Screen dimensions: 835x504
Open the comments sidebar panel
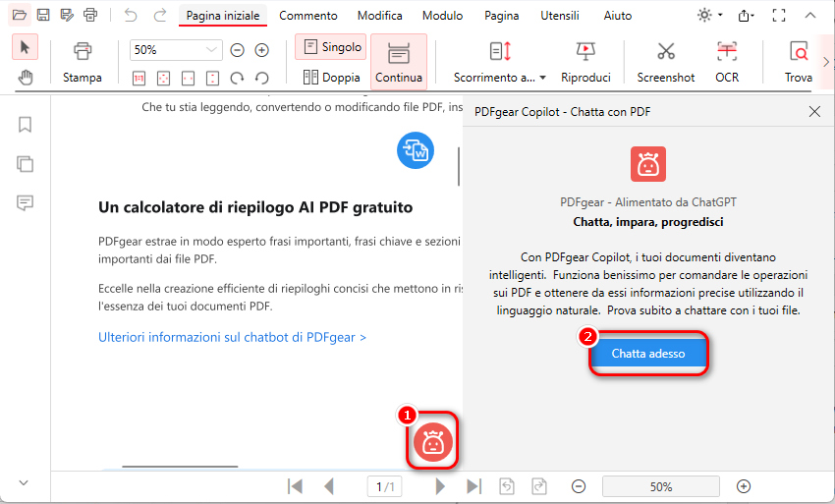click(x=25, y=202)
